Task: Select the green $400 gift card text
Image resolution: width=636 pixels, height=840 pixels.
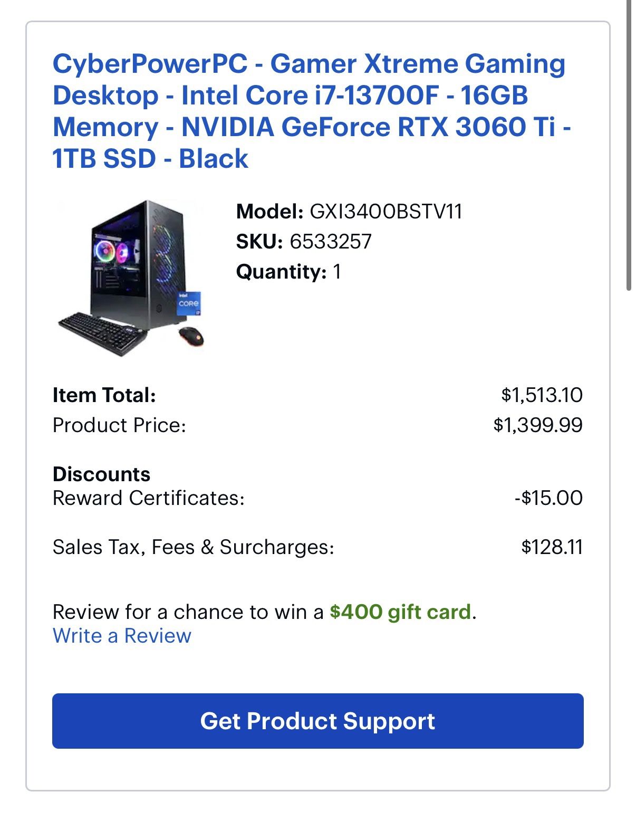Action: (x=401, y=612)
